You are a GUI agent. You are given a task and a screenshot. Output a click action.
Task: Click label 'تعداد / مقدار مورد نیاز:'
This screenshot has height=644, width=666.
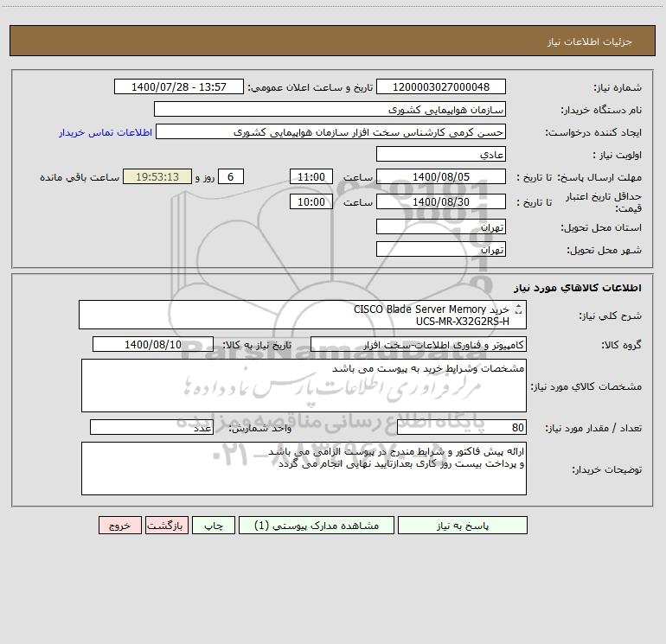593,429
